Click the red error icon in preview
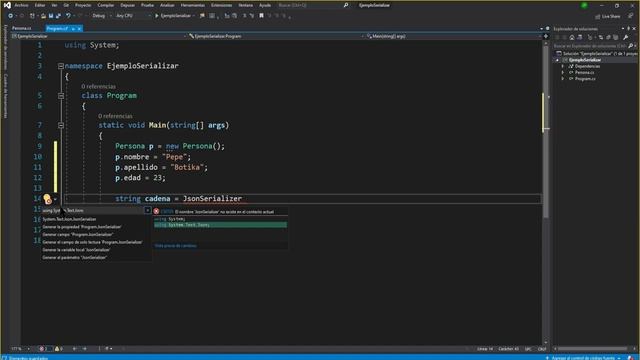This screenshot has width=640, height=360. (x=156, y=211)
